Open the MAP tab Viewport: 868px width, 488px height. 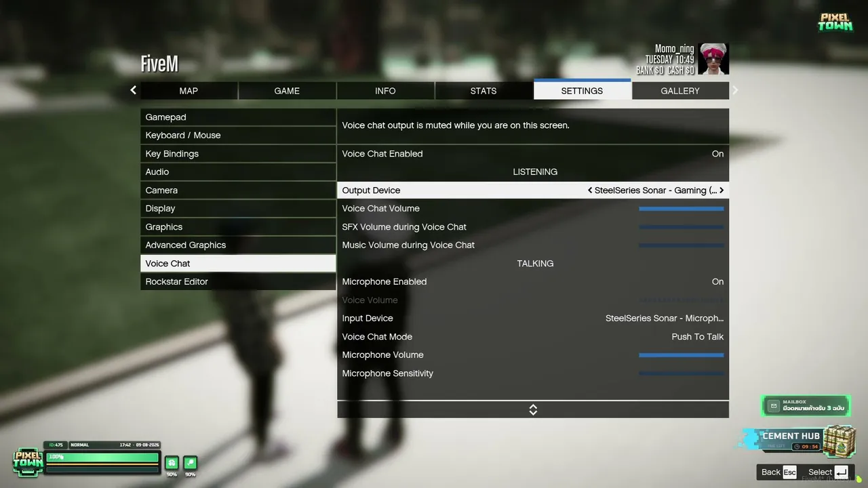(189, 91)
